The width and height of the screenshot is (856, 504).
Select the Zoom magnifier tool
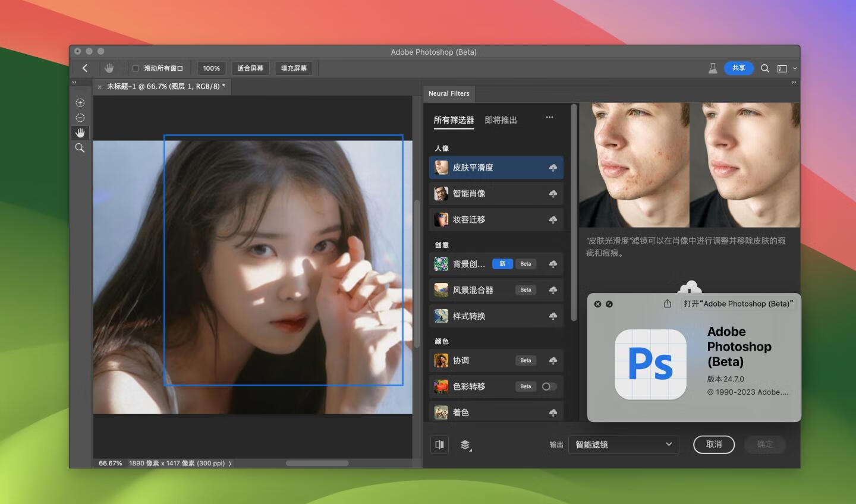[80, 148]
